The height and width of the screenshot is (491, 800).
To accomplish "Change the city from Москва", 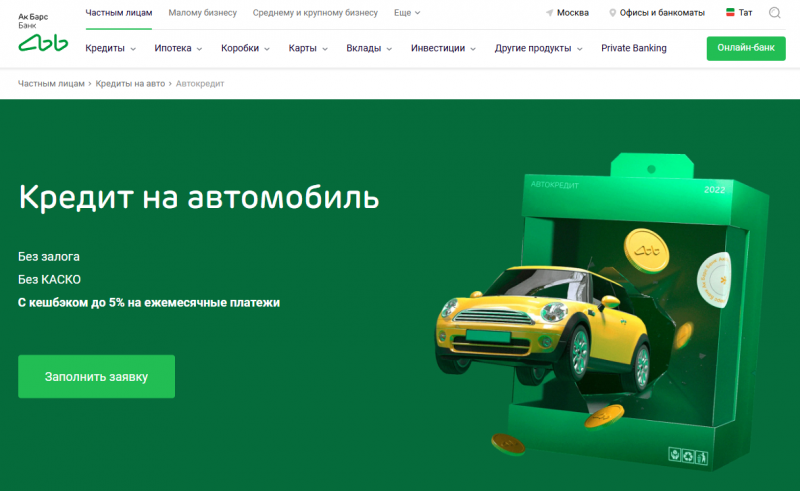I will click(x=572, y=13).
